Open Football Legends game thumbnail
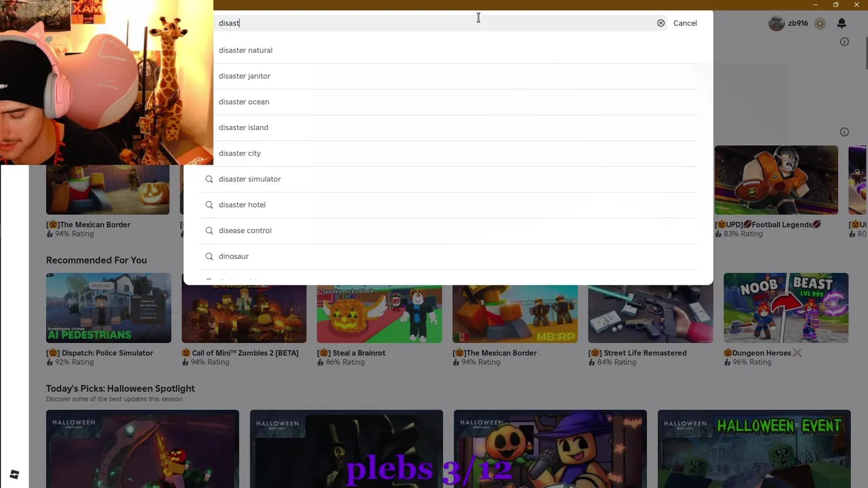Viewport: 868px width, 488px height. [x=776, y=180]
